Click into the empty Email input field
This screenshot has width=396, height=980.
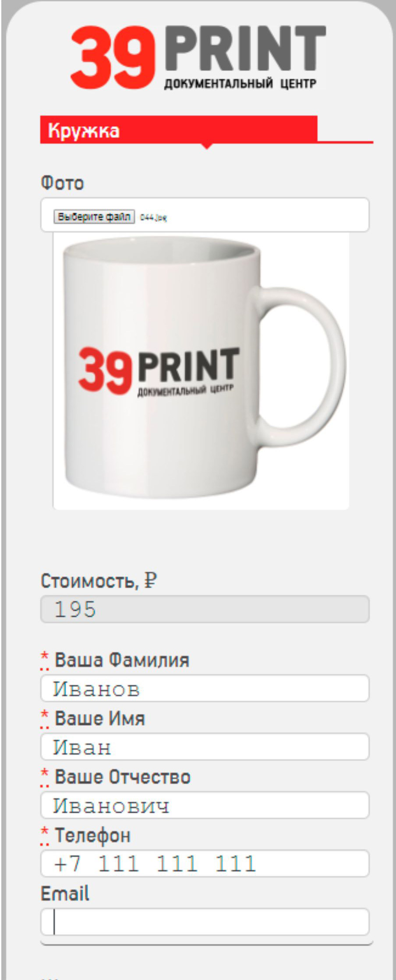pos(205,922)
